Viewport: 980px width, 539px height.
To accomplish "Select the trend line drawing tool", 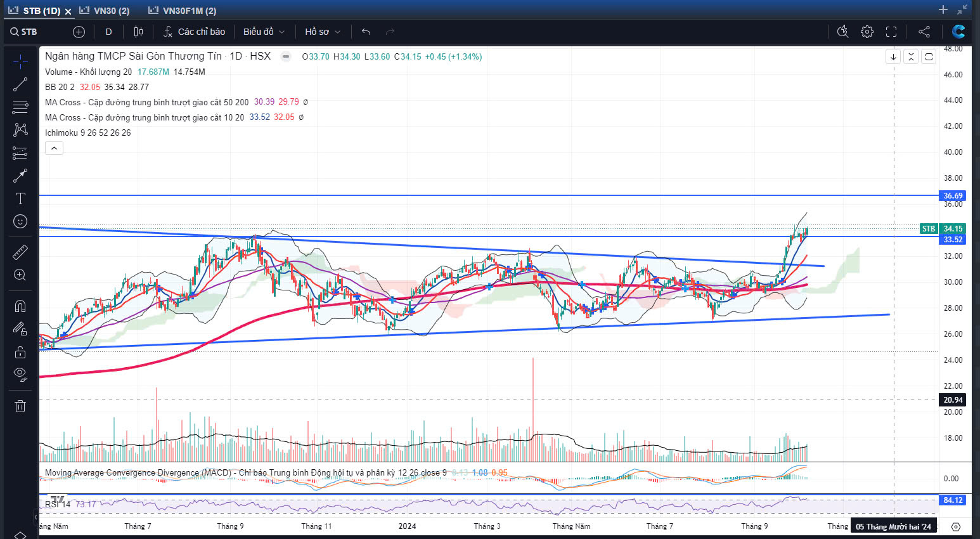I will point(20,84).
